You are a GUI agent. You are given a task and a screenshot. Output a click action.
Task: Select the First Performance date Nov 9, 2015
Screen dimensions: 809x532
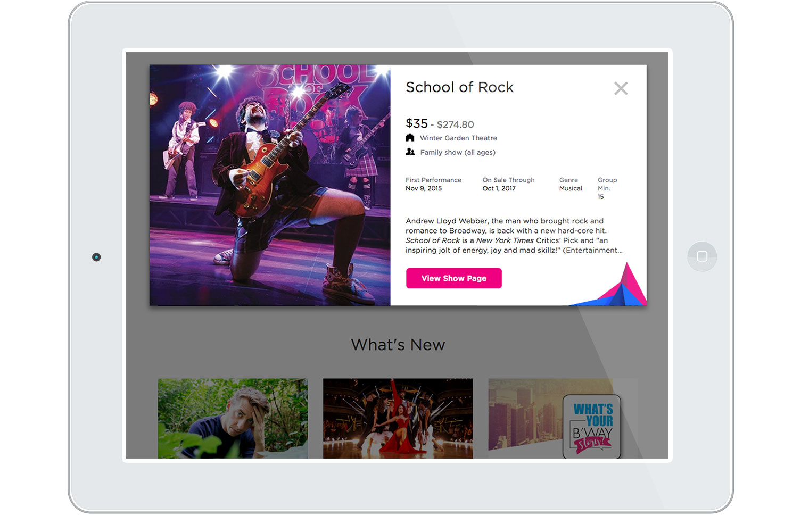coord(424,188)
